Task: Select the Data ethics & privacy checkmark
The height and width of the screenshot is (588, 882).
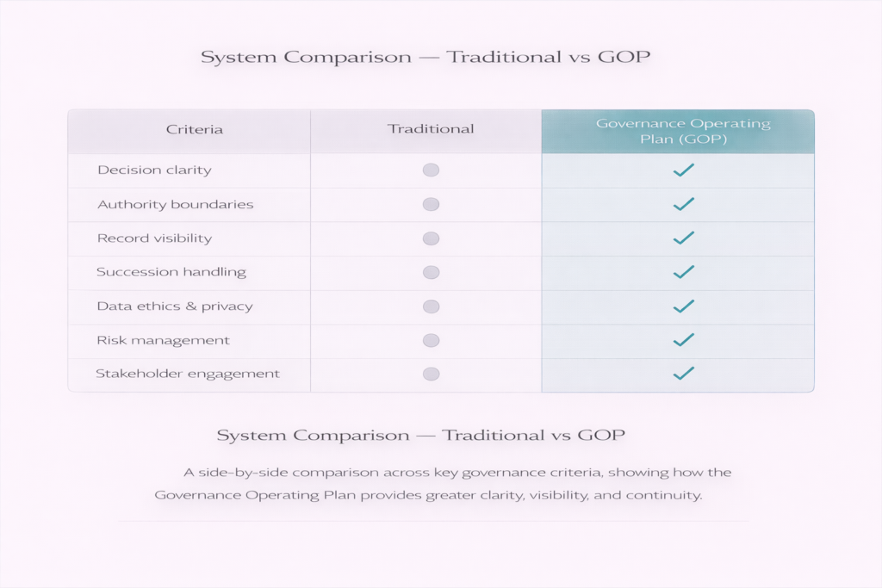Action: [683, 306]
